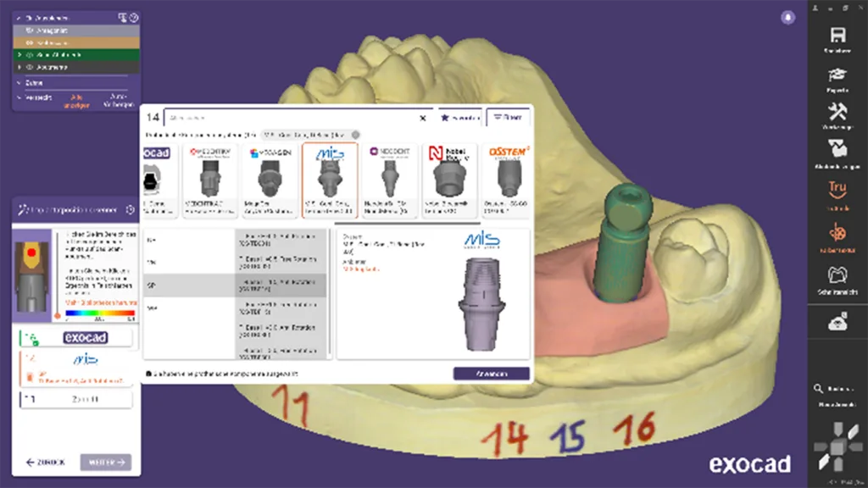Click the ZURÜCK back button

point(46,462)
